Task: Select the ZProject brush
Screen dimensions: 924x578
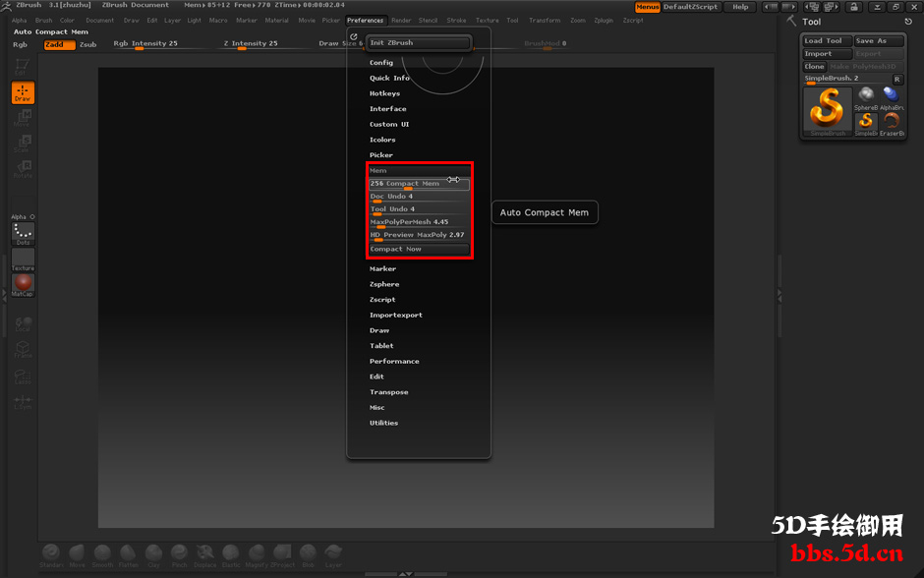Action: coord(282,555)
